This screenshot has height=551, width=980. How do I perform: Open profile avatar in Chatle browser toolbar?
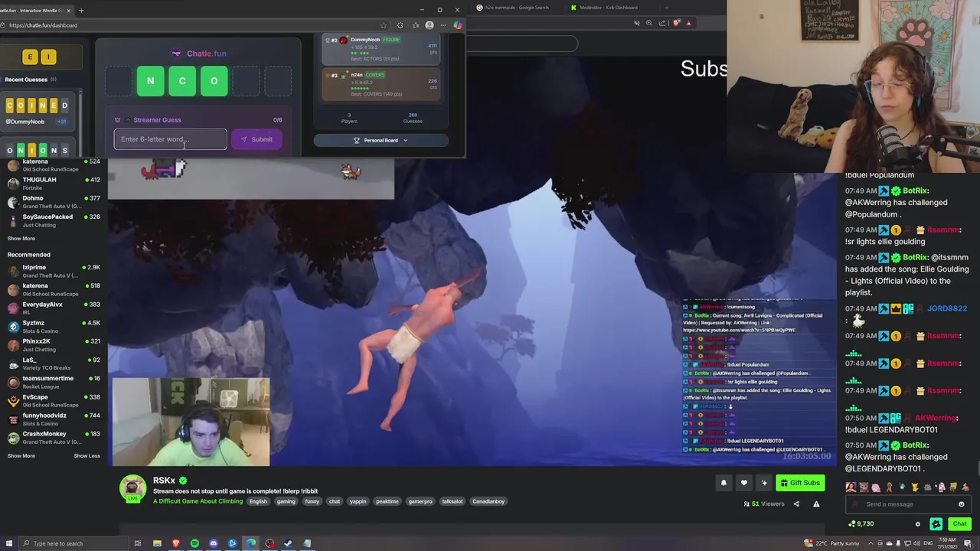pyautogui.click(x=430, y=25)
